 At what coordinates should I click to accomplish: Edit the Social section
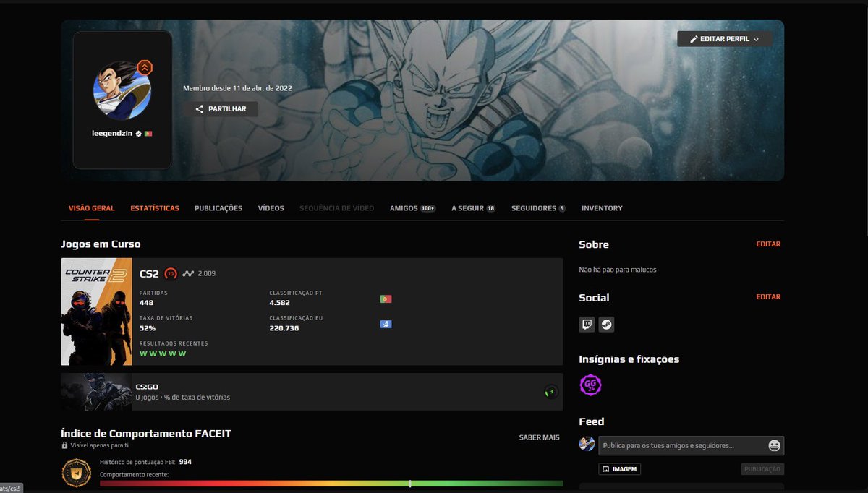[768, 297]
